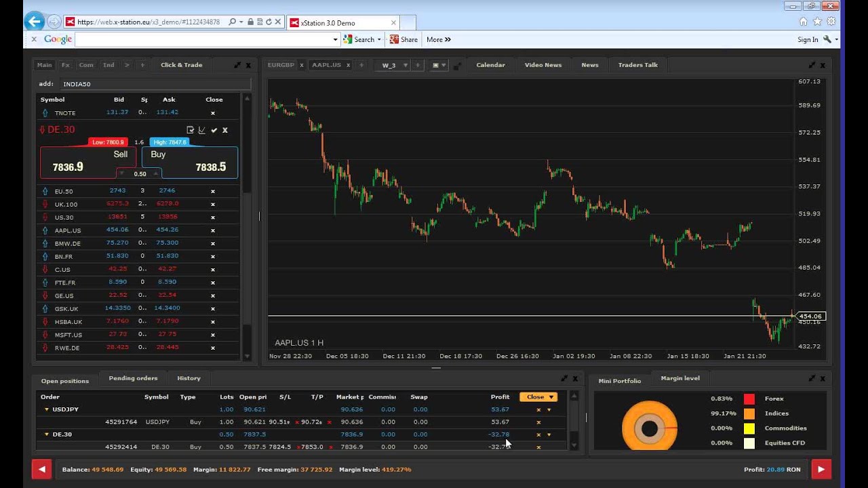This screenshot has width=868, height=488.
Task: Open the Margin level tab
Action: 680,378
